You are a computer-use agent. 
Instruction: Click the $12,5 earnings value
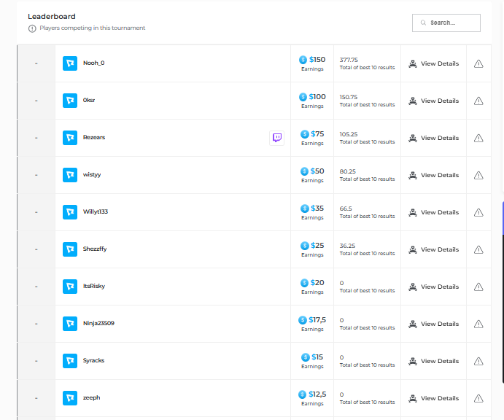pyautogui.click(x=317, y=394)
